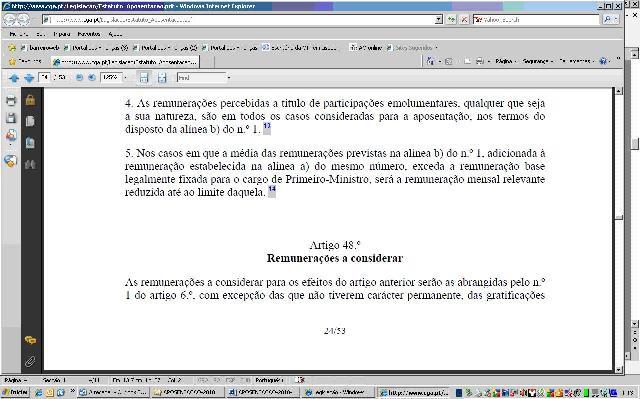
Task: Zoom out the PDF with minus icon
Action: coord(79,77)
